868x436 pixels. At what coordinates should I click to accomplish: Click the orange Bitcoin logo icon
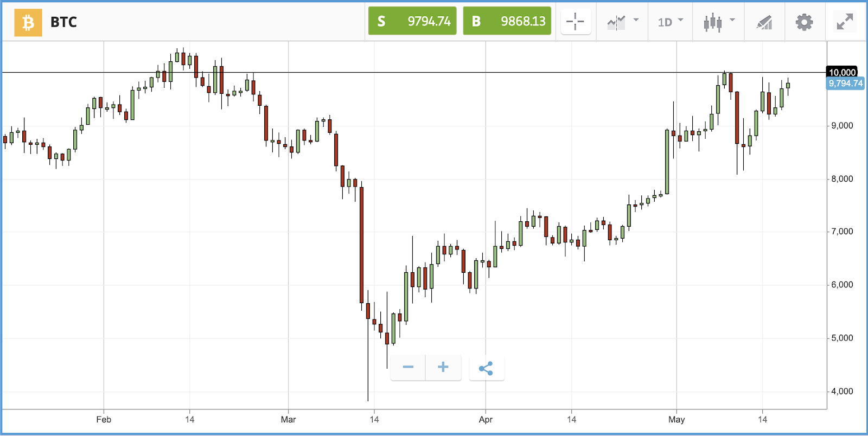pos(28,23)
